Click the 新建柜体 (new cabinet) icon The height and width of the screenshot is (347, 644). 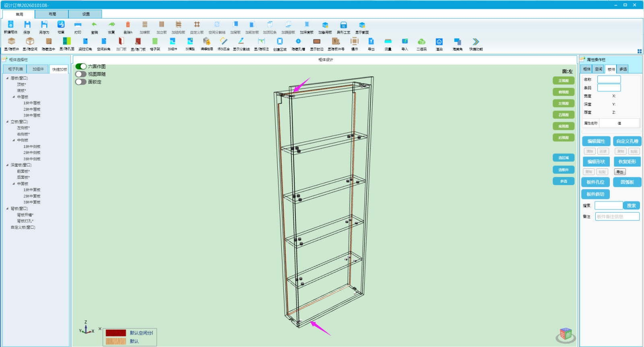point(10,25)
